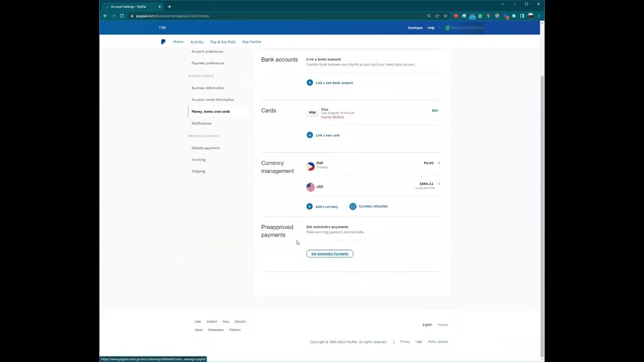The image size is (644, 362).
Task: Select Money, banks and cards in sidebar
Action: 210,111
